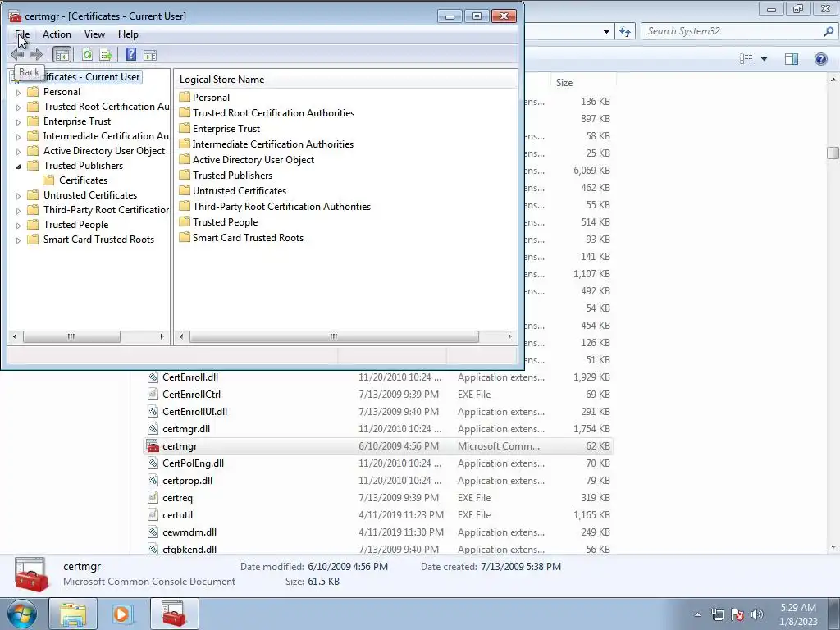Click the search magnifier icon

click(x=829, y=31)
